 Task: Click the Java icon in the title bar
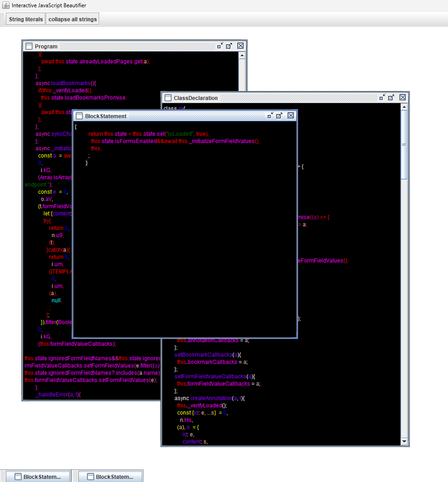pyautogui.click(x=5, y=5)
